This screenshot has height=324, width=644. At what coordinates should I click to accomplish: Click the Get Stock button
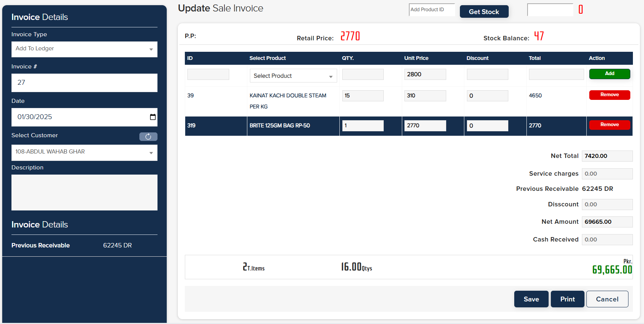tap(484, 11)
